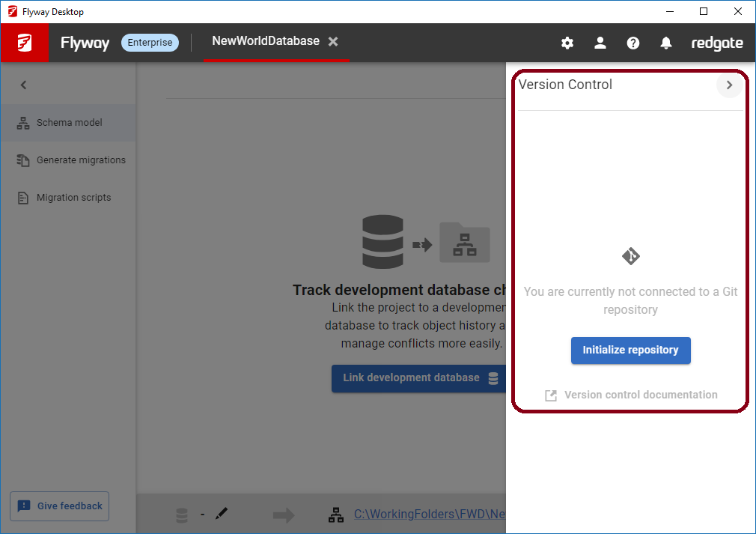756x534 pixels.
Task: Close the NewWorldDatabase project tab
Action: [333, 42]
